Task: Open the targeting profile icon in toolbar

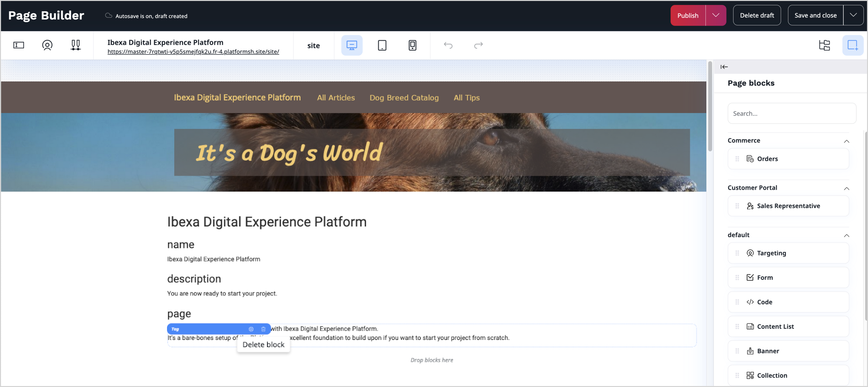Action: click(47, 45)
